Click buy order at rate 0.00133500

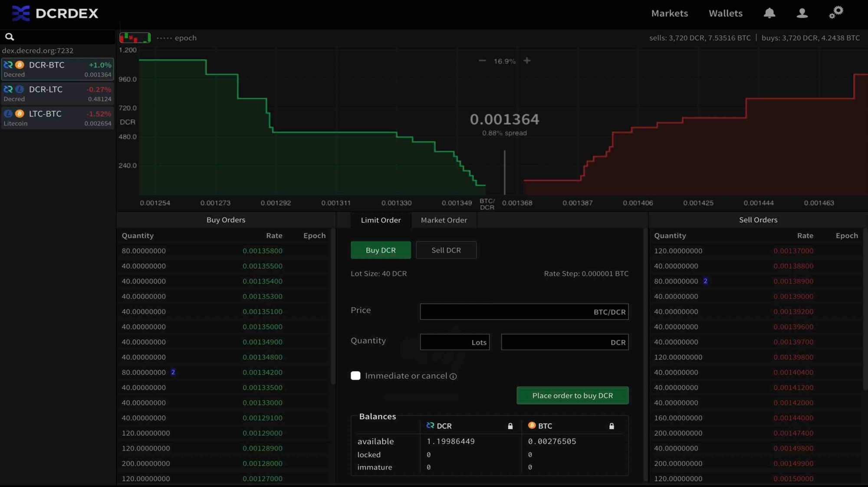click(x=224, y=387)
